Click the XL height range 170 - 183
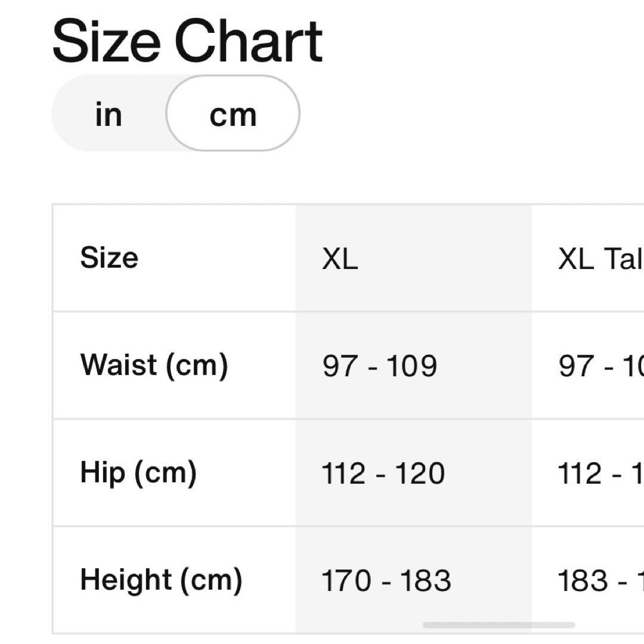 pos(388,579)
